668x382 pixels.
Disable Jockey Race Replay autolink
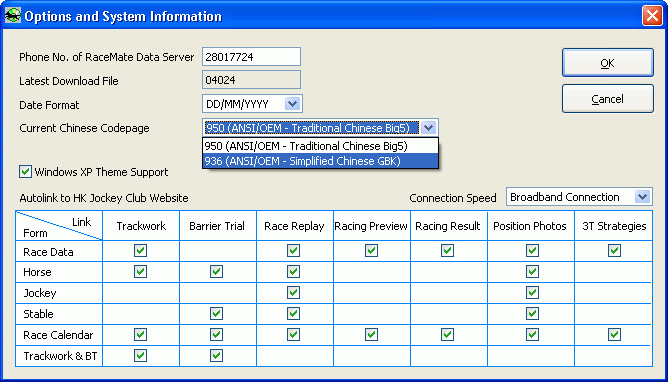tap(293, 293)
